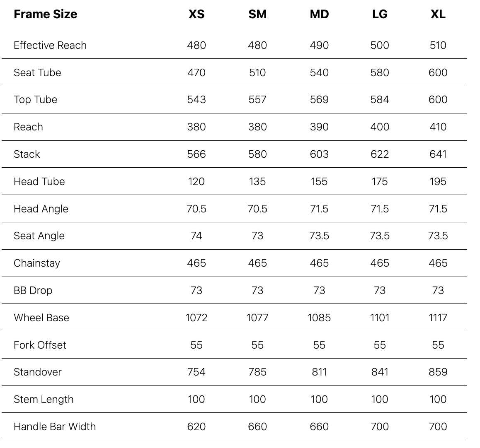Click the Standover value for XS
This screenshot has width=480, height=448.
click(196, 372)
